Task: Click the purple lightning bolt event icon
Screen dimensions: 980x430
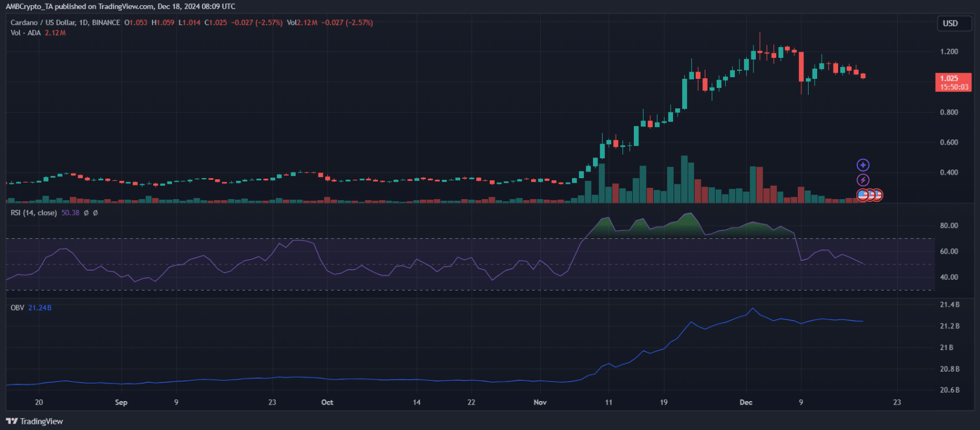Action: coord(863,180)
